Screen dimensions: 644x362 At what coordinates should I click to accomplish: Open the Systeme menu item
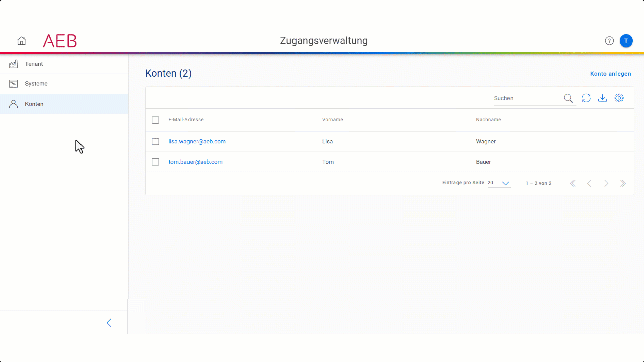(x=36, y=84)
